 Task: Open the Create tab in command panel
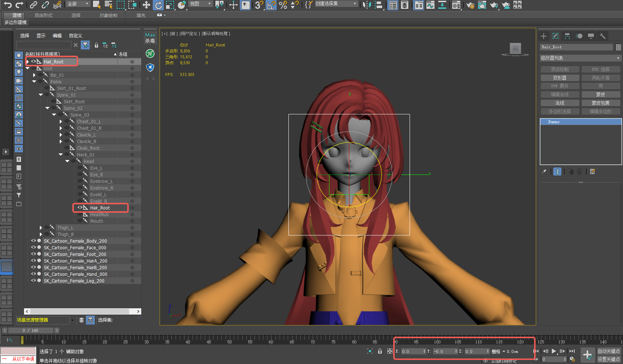[544, 36]
